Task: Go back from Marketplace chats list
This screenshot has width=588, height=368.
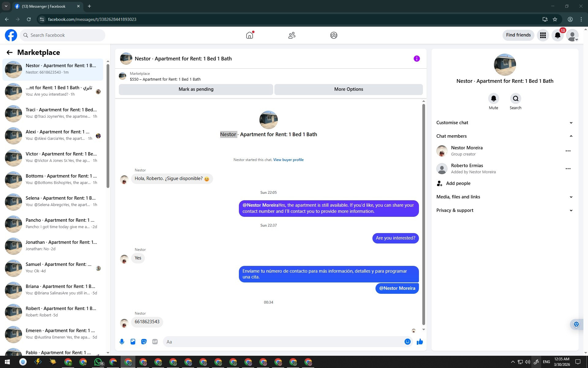Action: (x=9, y=52)
